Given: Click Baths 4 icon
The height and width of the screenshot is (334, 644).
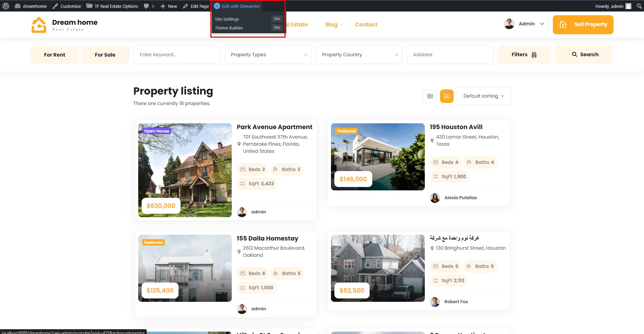Looking at the screenshot, I should click(469, 162).
